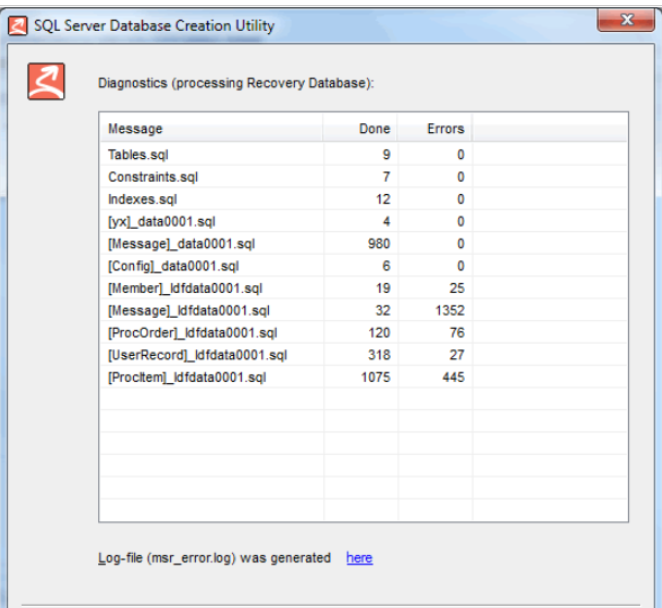Select the [ProcItem]_ldfdata0001.sql row

(364, 377)
